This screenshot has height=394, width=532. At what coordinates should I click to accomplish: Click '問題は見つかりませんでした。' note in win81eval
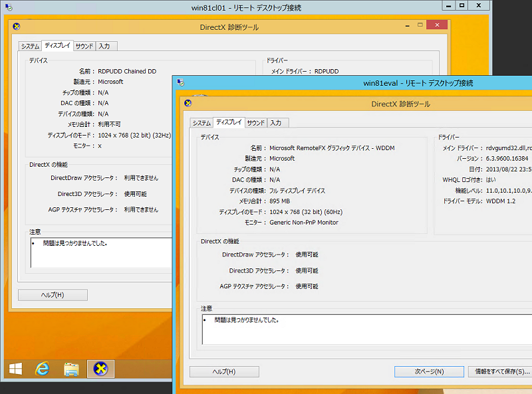247,320
